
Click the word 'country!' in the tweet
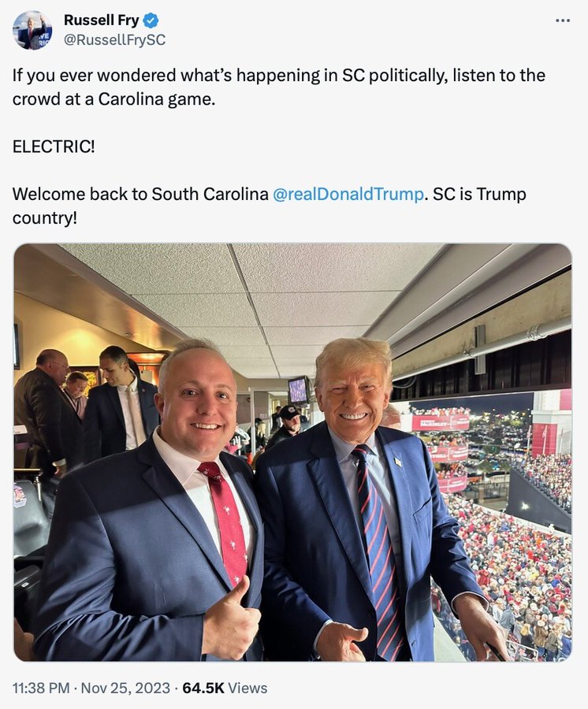(45, 218)
